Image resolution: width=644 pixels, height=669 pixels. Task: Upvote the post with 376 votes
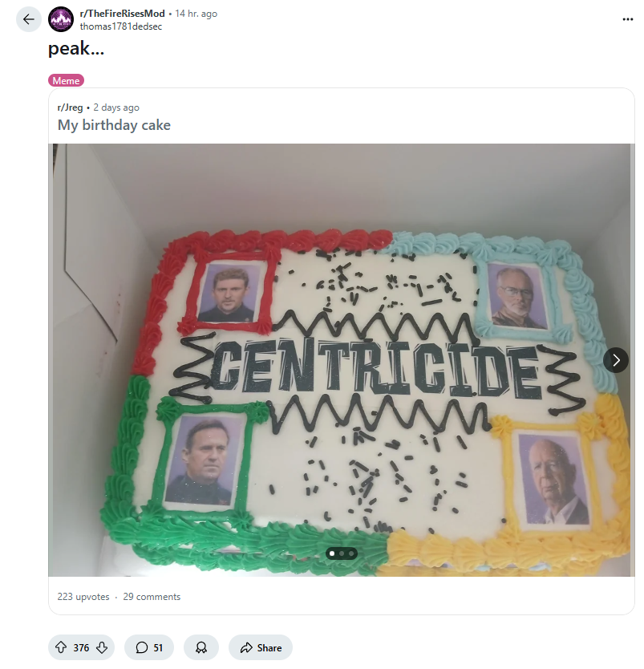(x=61, y=647)
